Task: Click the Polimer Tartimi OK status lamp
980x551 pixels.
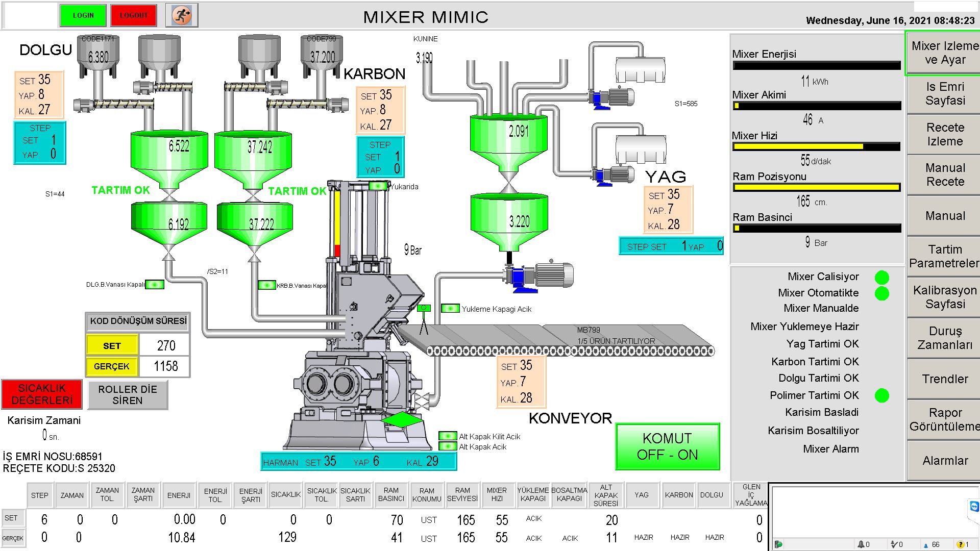Action: point(881,395)
